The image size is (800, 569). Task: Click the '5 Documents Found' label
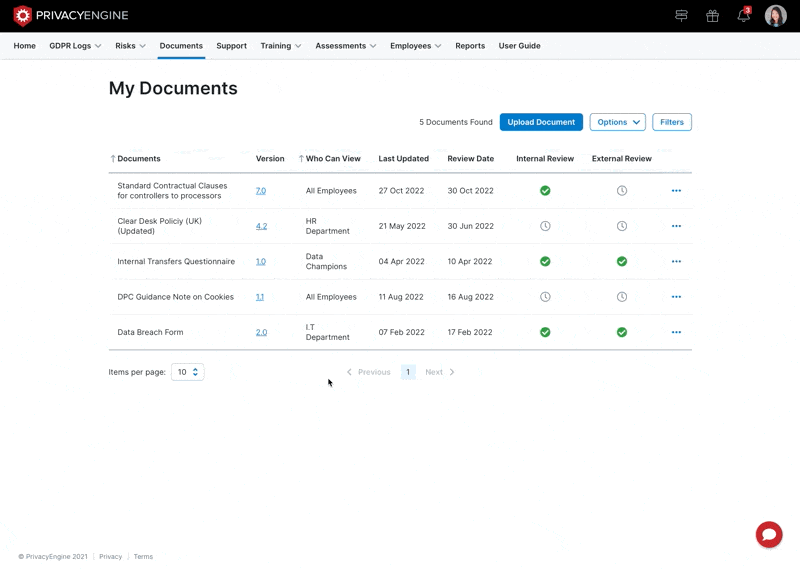coord(456,122)
